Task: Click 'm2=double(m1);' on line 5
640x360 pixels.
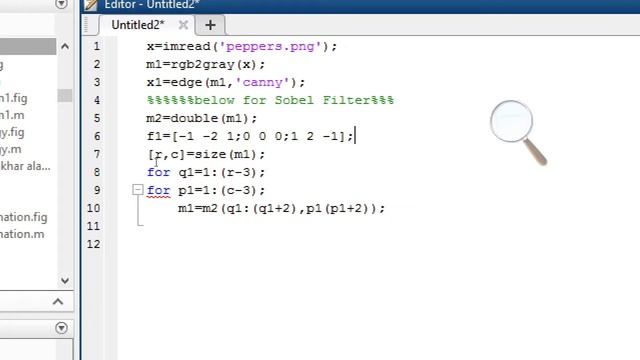Action: (x=202, y=118)
